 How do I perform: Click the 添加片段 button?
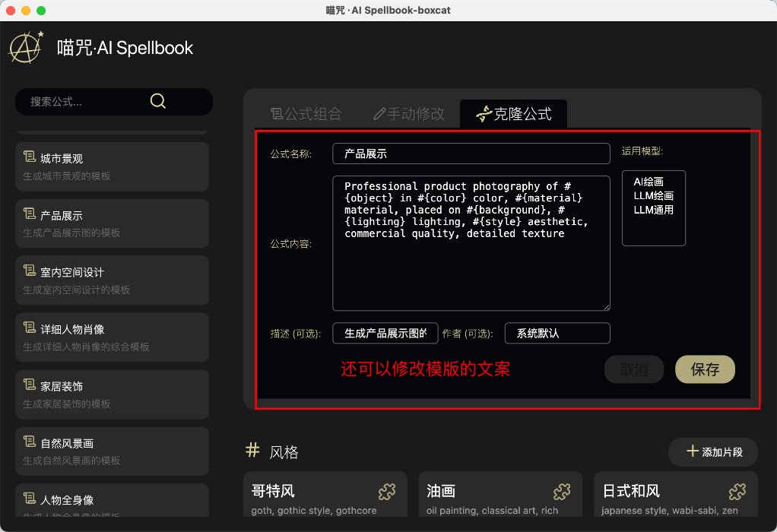coord(713,451)
